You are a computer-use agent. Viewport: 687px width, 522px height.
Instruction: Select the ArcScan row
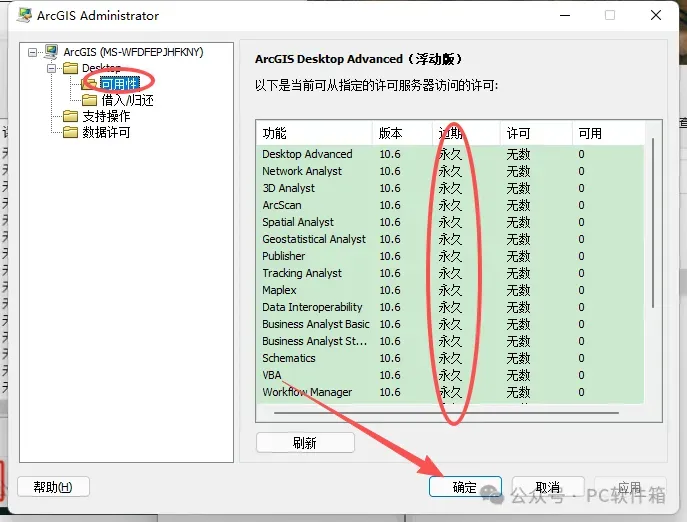click(450, 205)
